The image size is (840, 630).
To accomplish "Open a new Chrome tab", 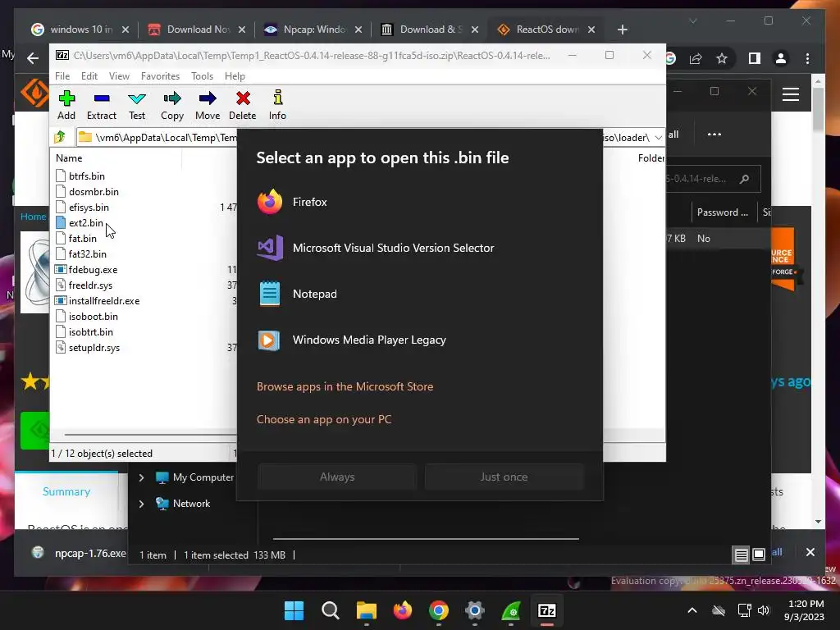I will tap(622, 30).
